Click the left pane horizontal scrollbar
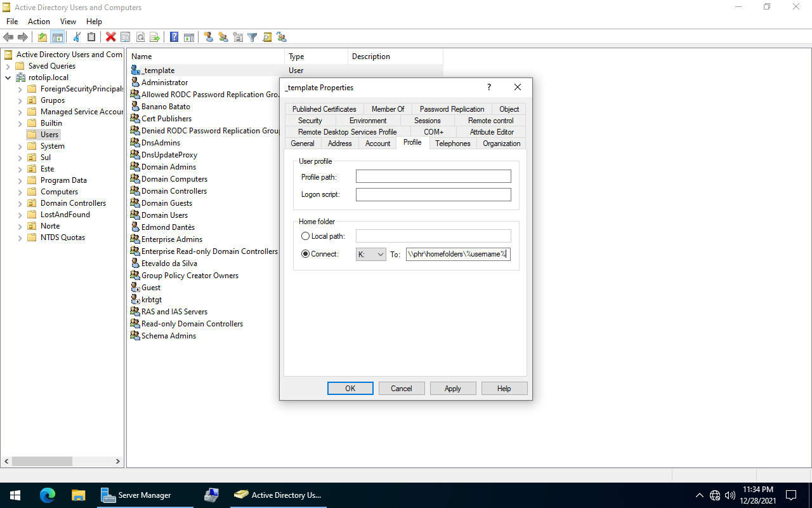This screenshot has width=812, height=508. (62, 462)
